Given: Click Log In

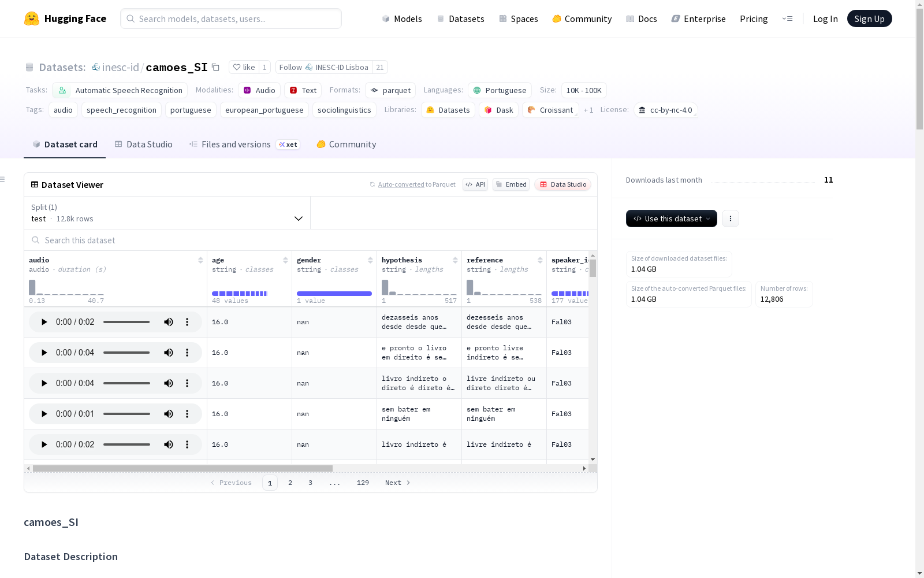Looking at the screenshot, I should click(x=825, y=18).
